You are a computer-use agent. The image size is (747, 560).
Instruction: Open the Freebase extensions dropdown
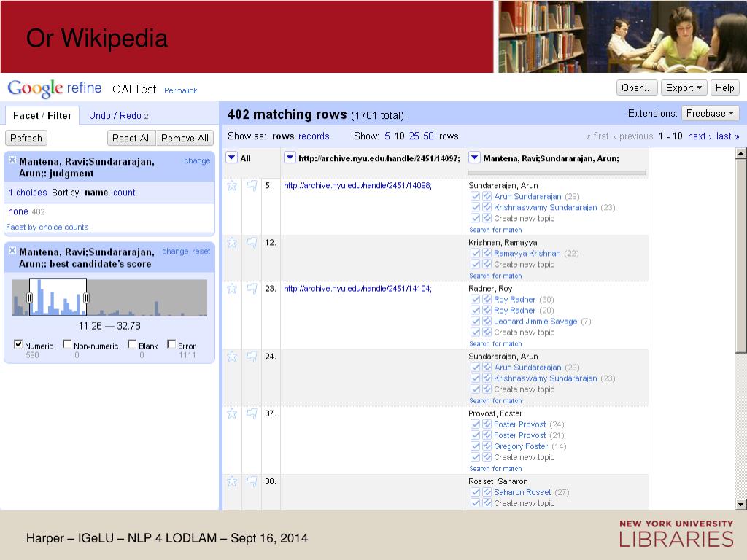click(x=710, y=113)
